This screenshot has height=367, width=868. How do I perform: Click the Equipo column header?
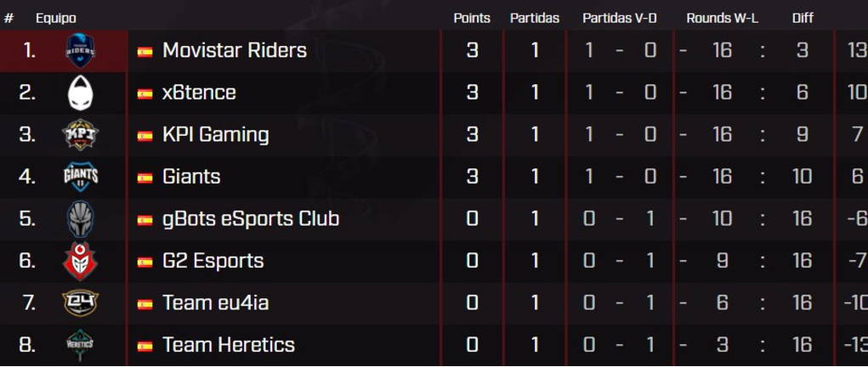click(56, 19)
